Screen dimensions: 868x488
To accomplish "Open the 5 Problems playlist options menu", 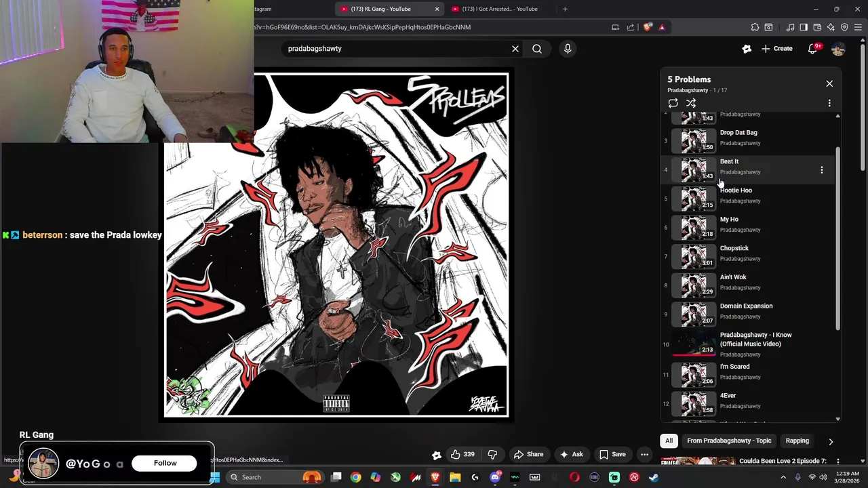I will point(829,103).
